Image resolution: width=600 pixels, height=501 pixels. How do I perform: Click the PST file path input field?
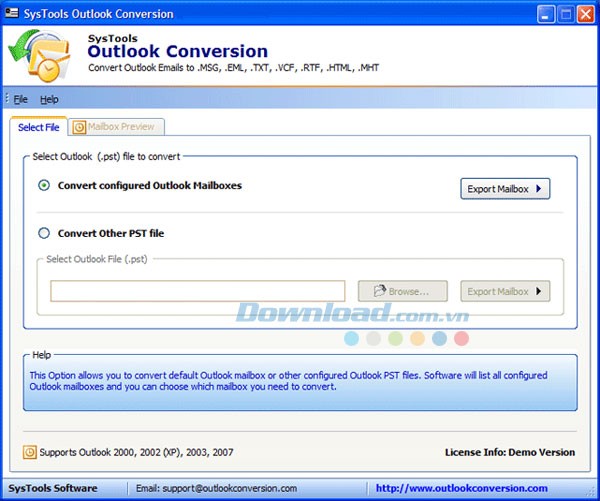[x=197, y=291]
